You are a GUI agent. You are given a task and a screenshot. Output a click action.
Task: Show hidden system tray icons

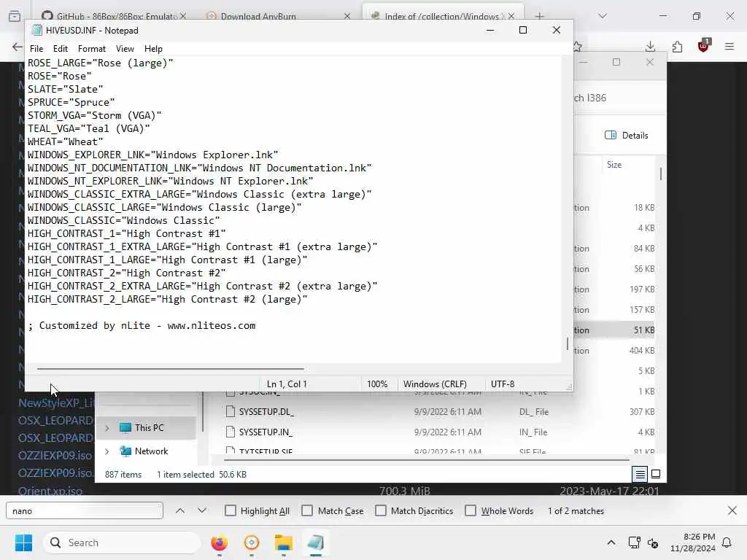(x=611, y=542)
